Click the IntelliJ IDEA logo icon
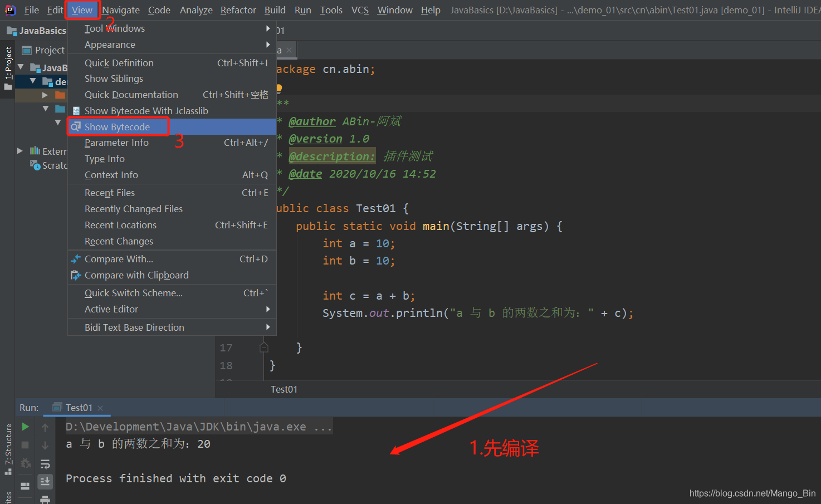This screenshot has height=504, width=821. tap(10, 9)
